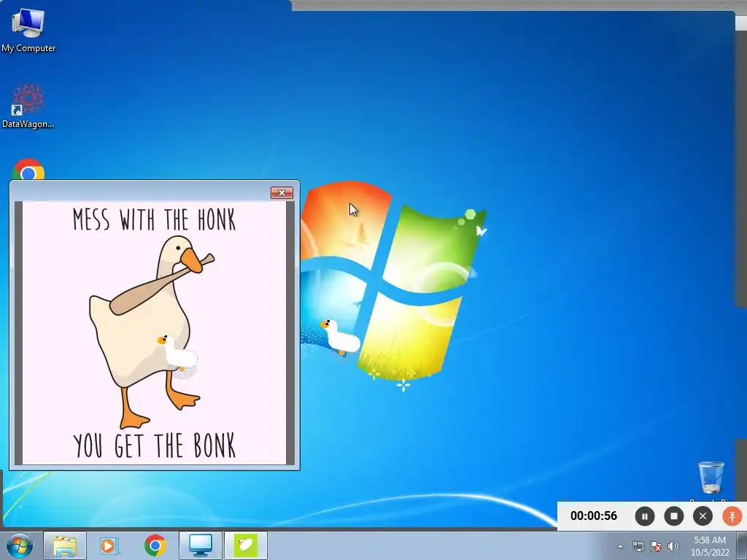Stop the screen recording
The image size is (747, 560).
674,516
